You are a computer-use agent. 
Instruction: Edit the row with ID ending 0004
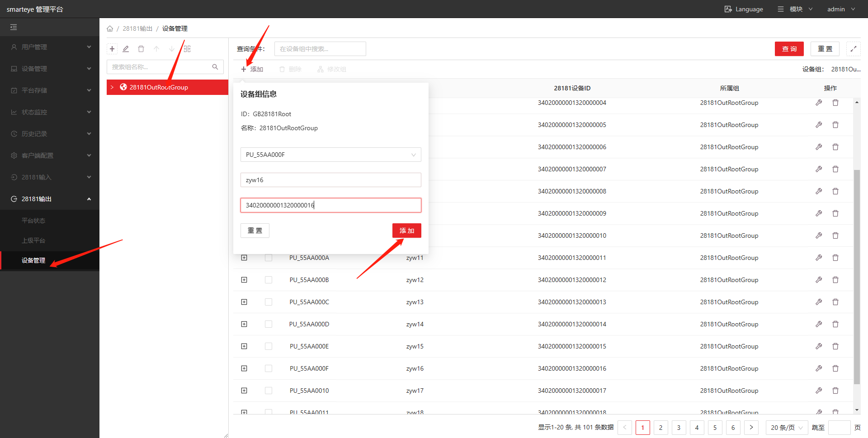pyautogui.click(x=819, y=103)
